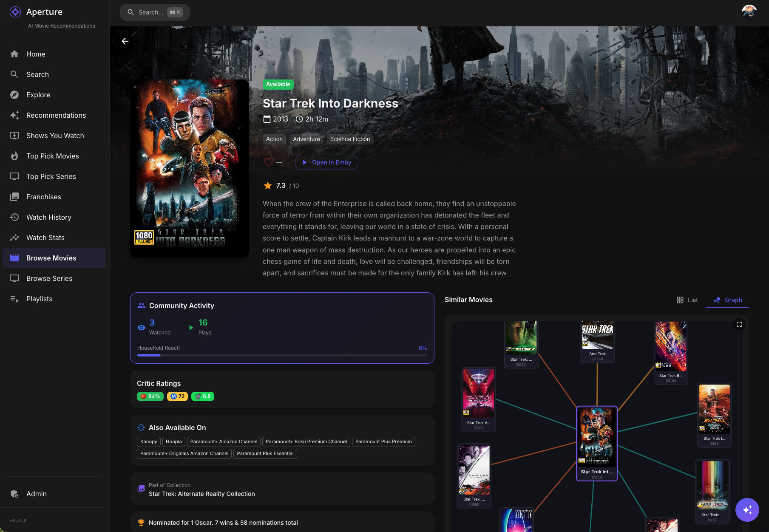Open Top Pick Series in sidebar
Viewport: 769px width, 532px height.
(54, 176)
